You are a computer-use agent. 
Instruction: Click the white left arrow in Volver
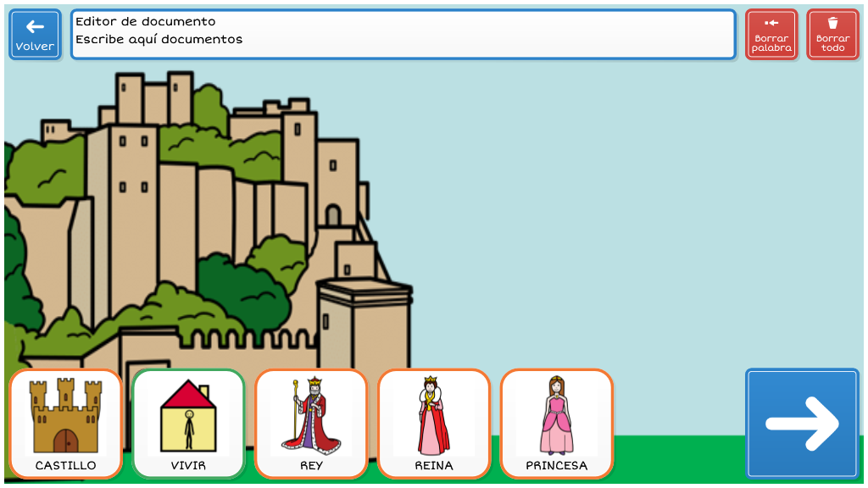pos(35,26)
